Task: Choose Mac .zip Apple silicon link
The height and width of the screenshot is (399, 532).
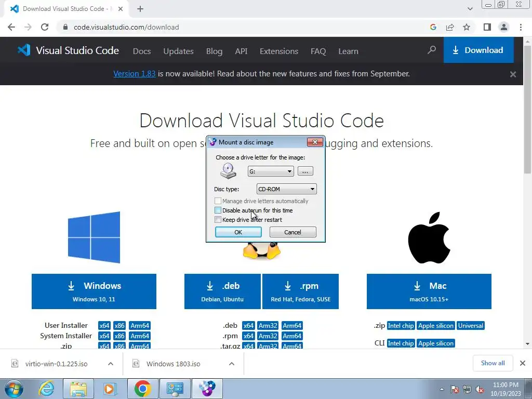Action: point(436,326)
